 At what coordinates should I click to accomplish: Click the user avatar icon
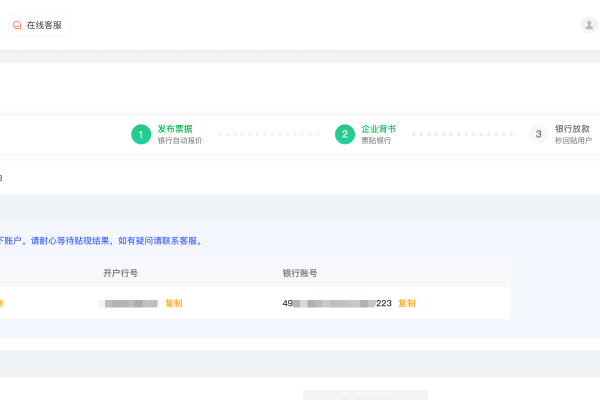click(589, 25)
